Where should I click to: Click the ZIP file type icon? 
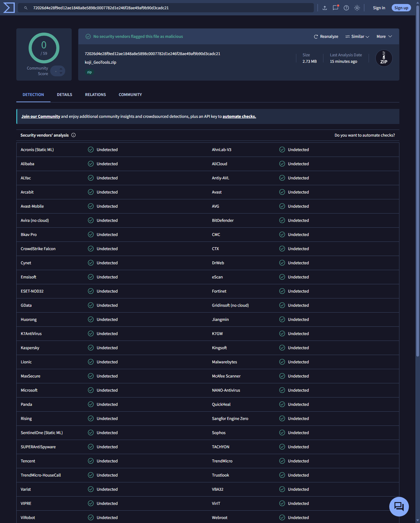384,58
